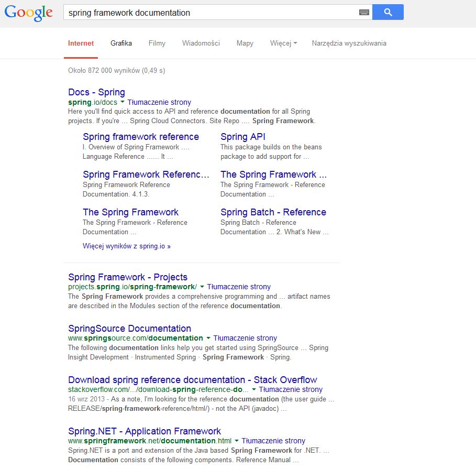Open Narzędzia wyszukiwania search tools

[349, 43]
